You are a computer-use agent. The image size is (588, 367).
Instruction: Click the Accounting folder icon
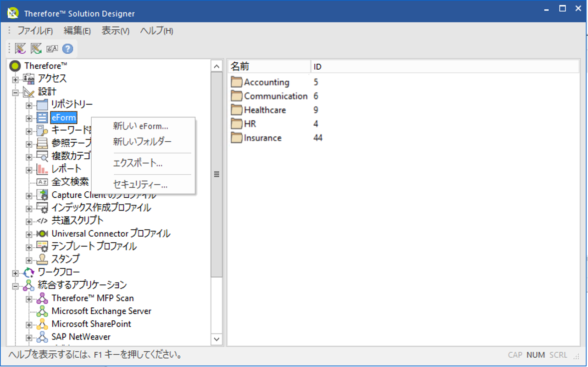[236, 83]
